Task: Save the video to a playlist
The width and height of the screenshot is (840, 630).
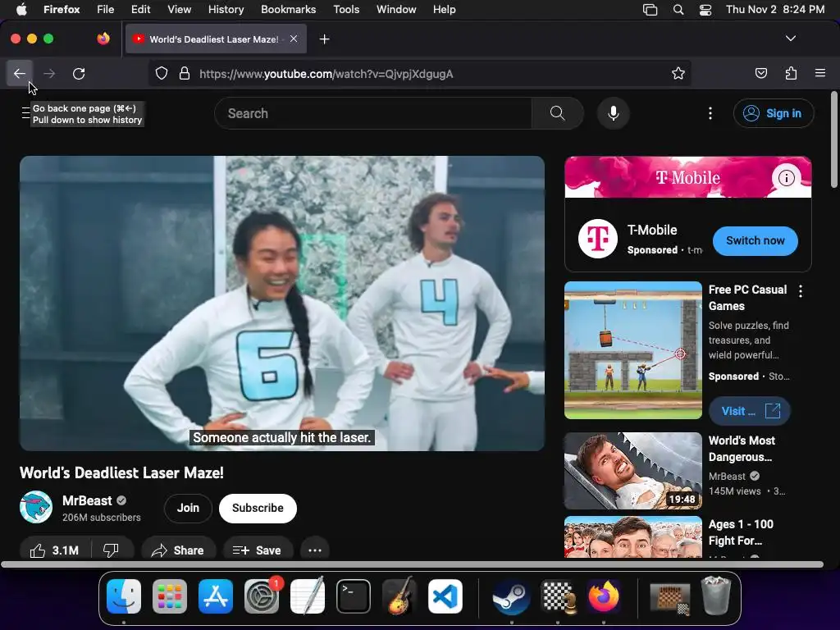Action: 257,550
